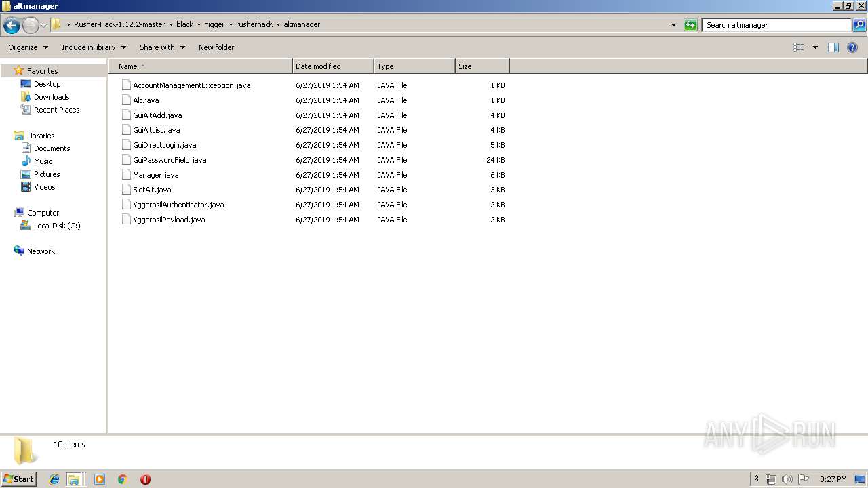Select Libraries in the navigation pane
This screenshot has height=488, width=868.
coord(41,136)
